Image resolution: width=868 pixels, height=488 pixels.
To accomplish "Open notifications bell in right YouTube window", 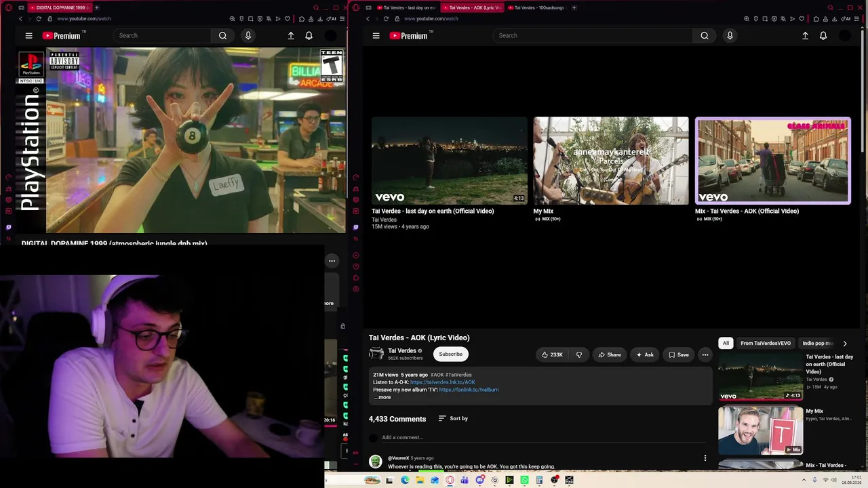I will click(823, 35).
